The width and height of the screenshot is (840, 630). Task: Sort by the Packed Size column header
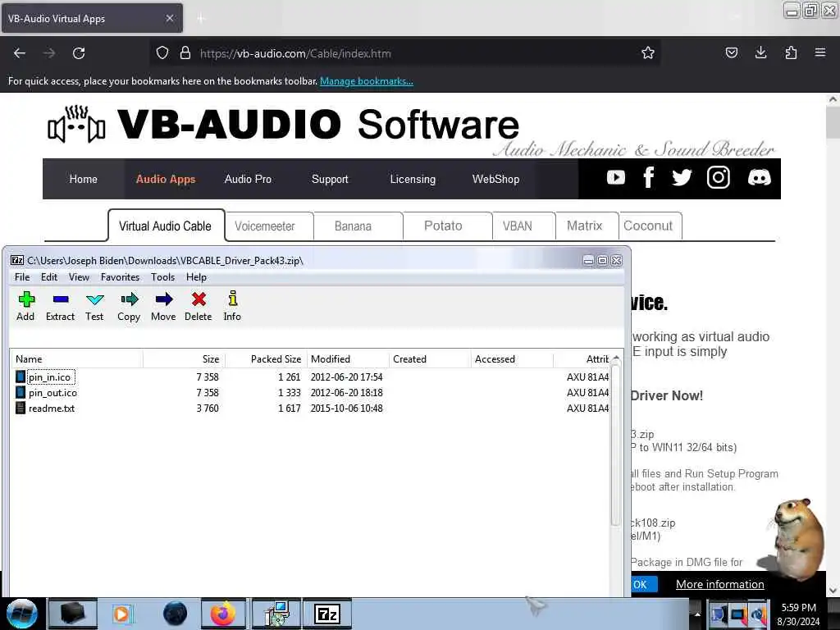click(x=266, y=359)
